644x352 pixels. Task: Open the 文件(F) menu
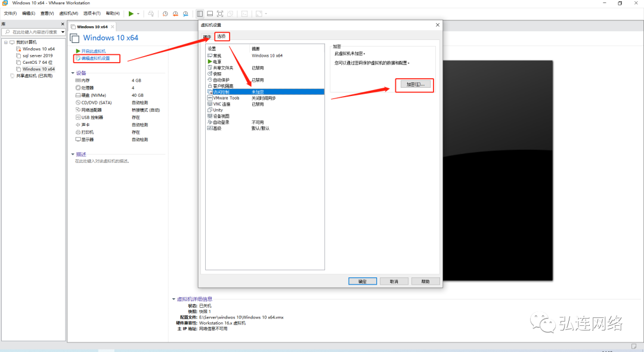10,14
